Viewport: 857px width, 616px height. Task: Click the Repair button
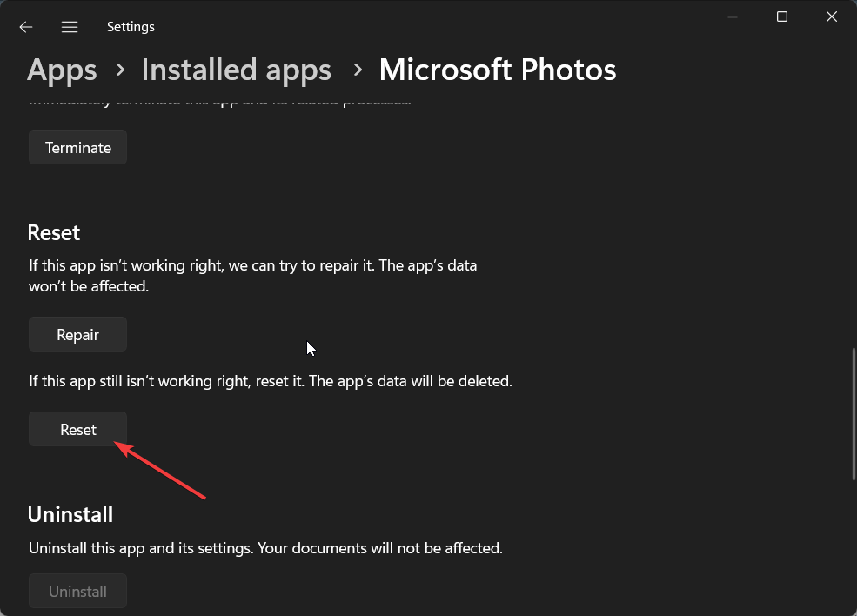(77, 334)
